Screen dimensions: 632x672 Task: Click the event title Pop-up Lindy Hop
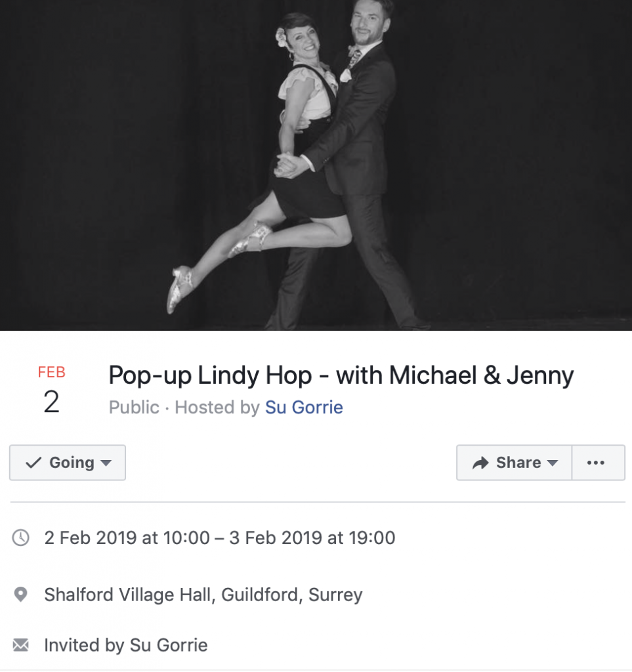click(x=341, y=375)
